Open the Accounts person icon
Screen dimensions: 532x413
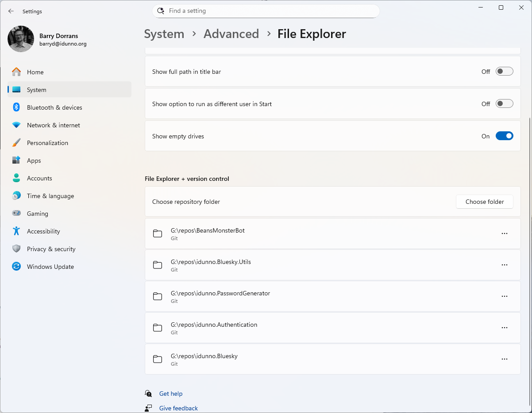[16, 178]
